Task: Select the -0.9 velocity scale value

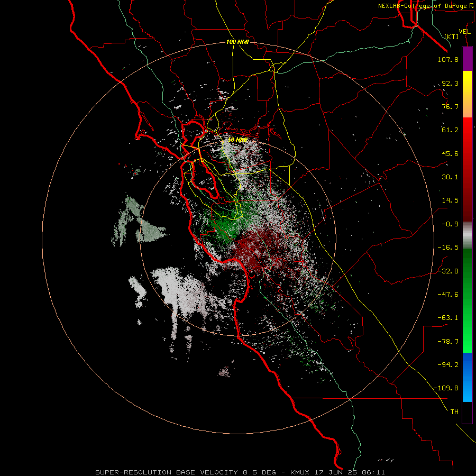Action: pos(450,224)
